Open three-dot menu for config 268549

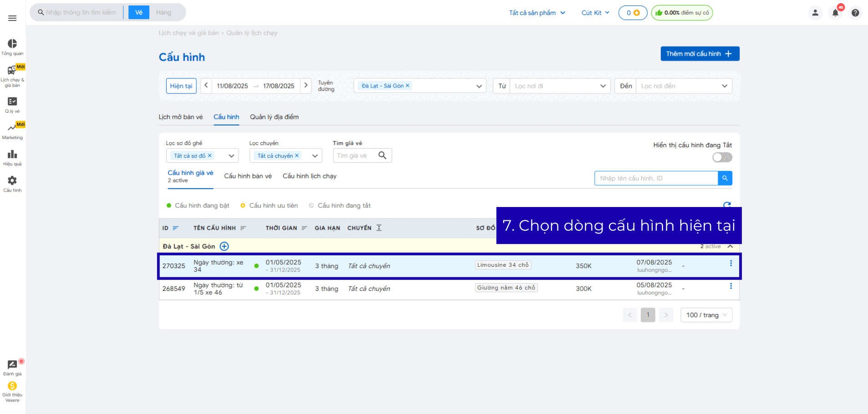(x=730, y=286)
